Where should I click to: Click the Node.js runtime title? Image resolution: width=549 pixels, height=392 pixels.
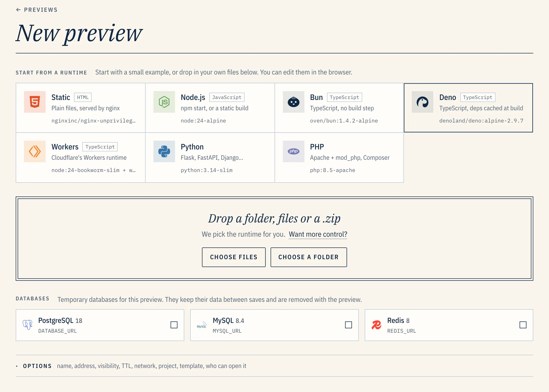pos(193,97)
